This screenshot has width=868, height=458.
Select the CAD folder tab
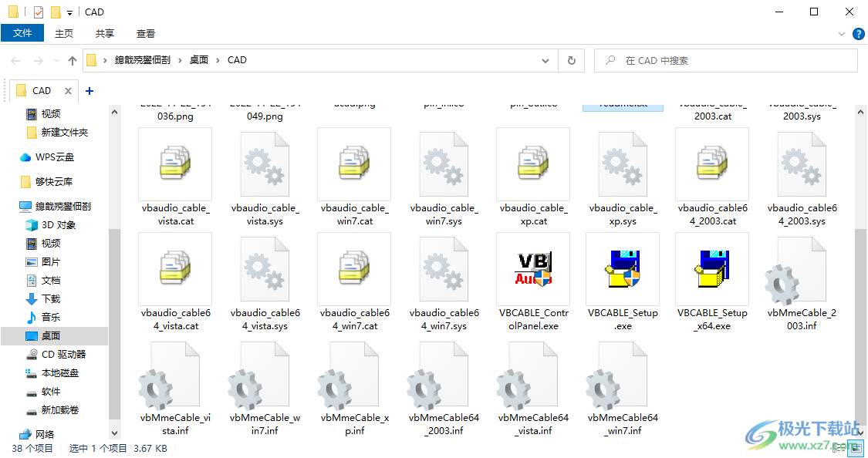point(42,91)
